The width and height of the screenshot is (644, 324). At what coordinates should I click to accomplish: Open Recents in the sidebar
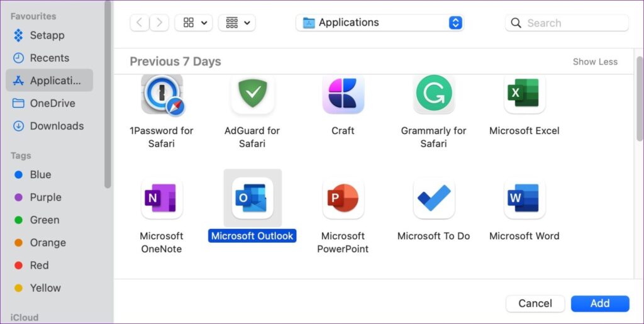49,58
